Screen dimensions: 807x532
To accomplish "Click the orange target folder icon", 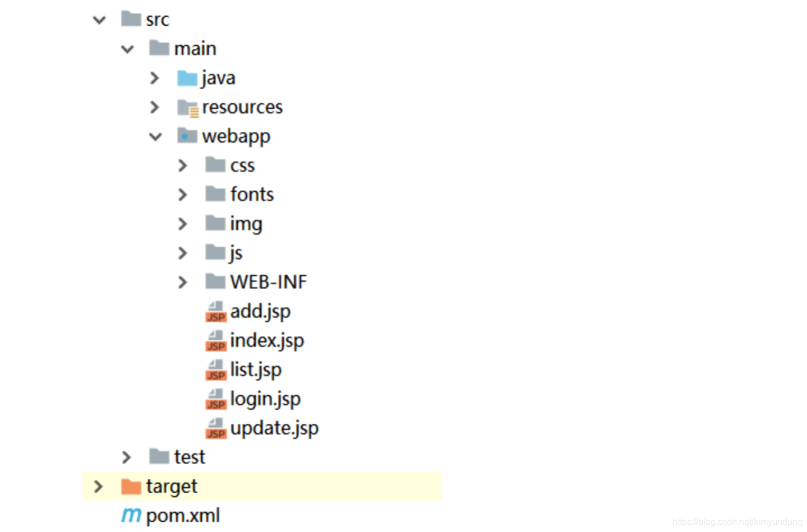I will coord(131,487).
